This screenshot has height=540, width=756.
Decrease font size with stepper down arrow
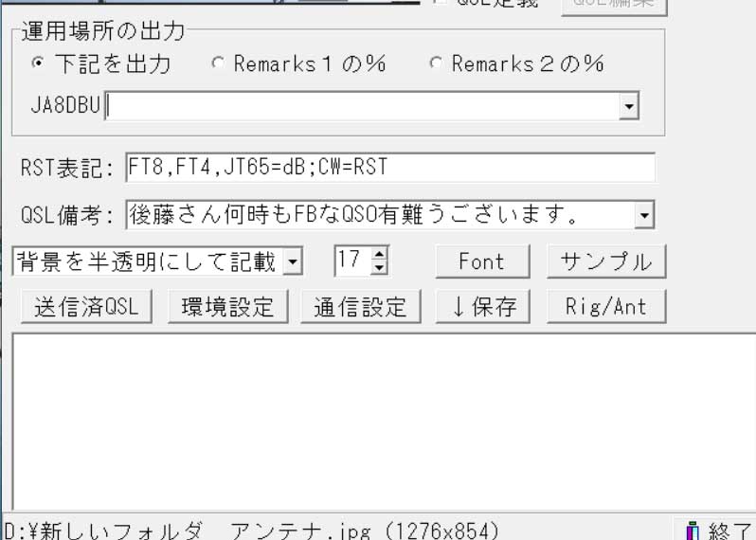click(380, 268)
